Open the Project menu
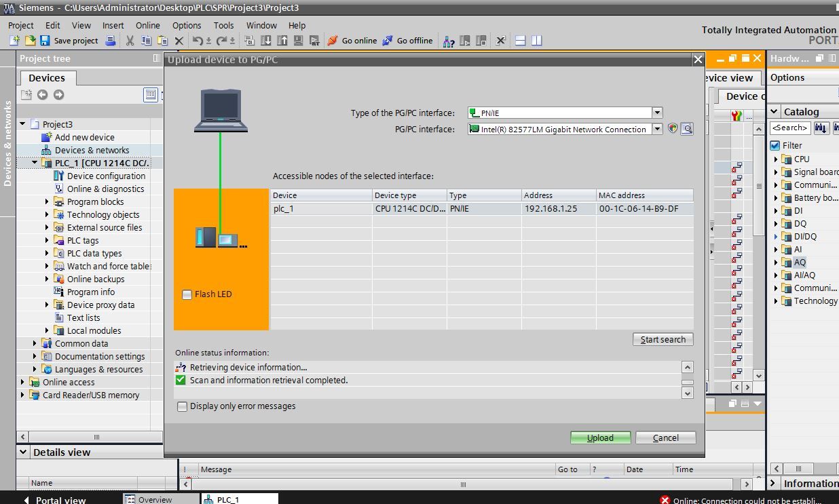Viewport: 839px width, 504px height. click(21, 25)
